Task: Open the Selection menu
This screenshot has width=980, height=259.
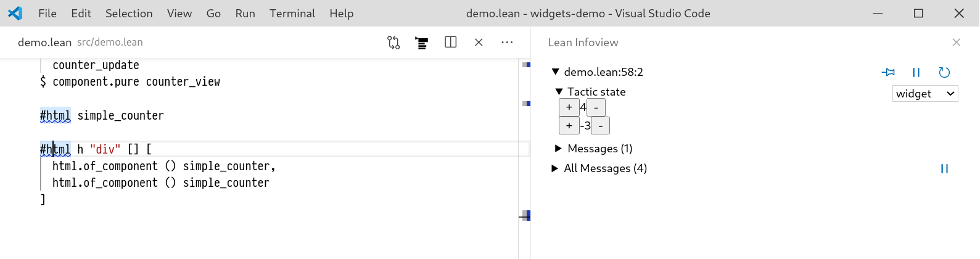Action: 129,13
